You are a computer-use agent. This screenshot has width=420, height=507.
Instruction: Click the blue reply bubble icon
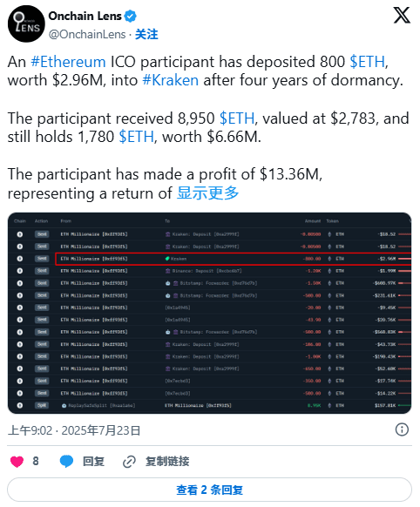[66, 461]
